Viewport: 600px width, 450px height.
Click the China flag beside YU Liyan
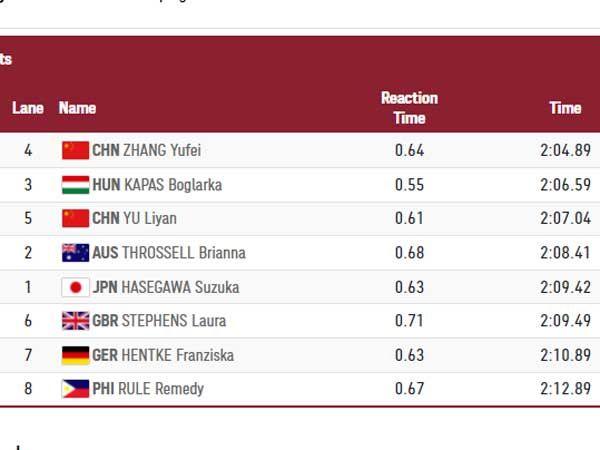pyautogui.click(x=75, y=219)
